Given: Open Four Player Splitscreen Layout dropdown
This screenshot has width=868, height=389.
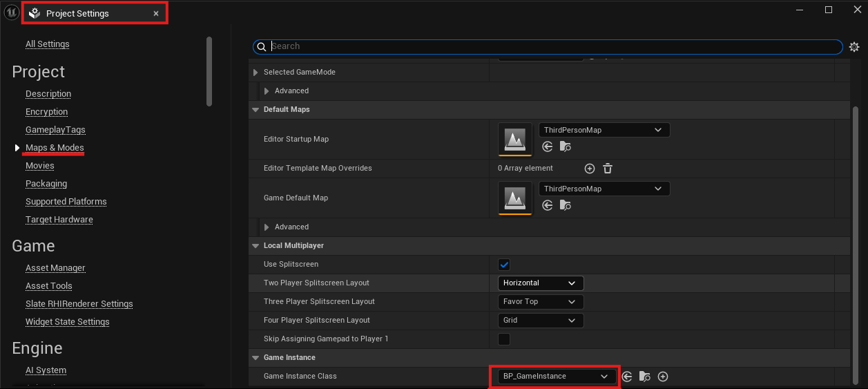Looking at the screenshot, I should pyautogui.click(x=541, y=321).
